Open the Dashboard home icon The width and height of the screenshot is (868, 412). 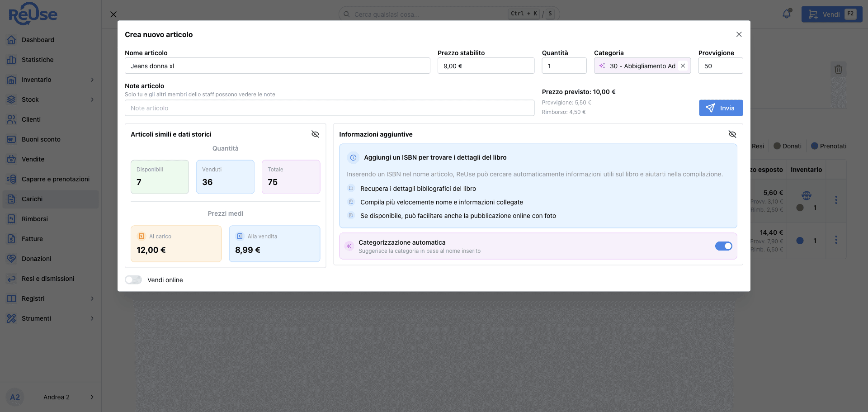pyautogui.click(x=11, y=40)
